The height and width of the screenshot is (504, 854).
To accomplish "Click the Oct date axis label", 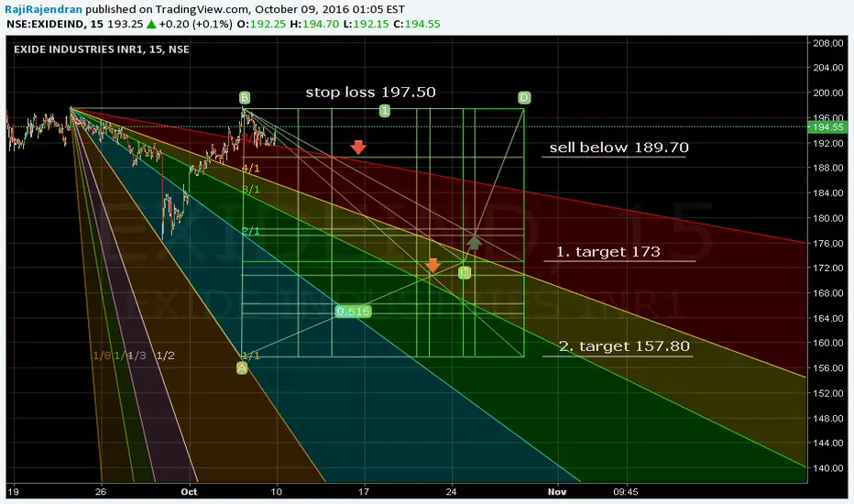I will pyautogui.click(x=189, y=492).
